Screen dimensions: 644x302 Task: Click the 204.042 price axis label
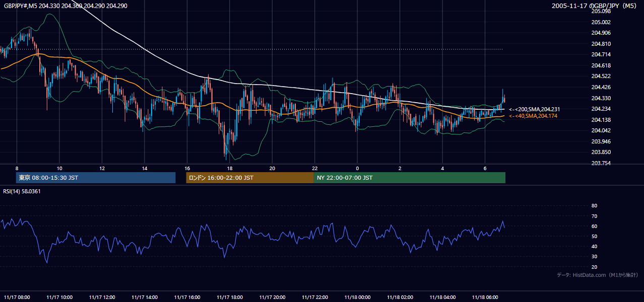(x=601, y=130)
